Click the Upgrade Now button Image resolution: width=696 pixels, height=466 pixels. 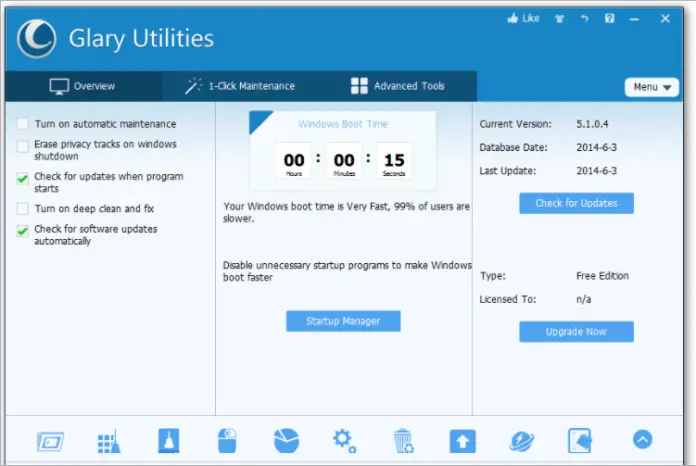click(x=576, y=331)
